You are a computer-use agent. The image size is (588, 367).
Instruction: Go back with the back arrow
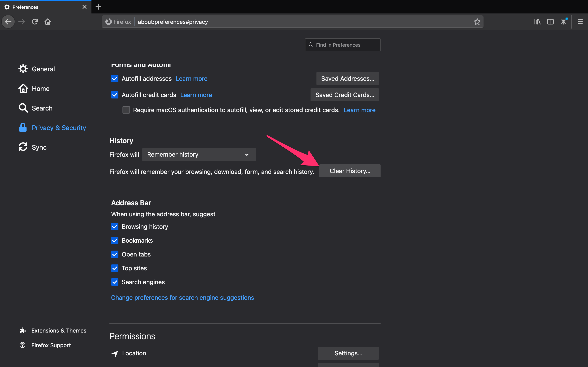[x=8, y=22]
